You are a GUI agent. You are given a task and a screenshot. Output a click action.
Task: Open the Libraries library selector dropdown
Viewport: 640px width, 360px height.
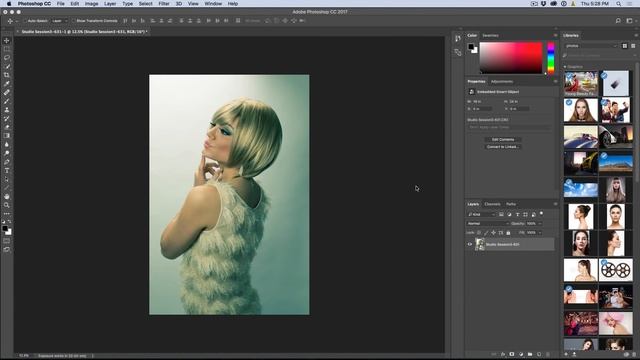point(591,46)
